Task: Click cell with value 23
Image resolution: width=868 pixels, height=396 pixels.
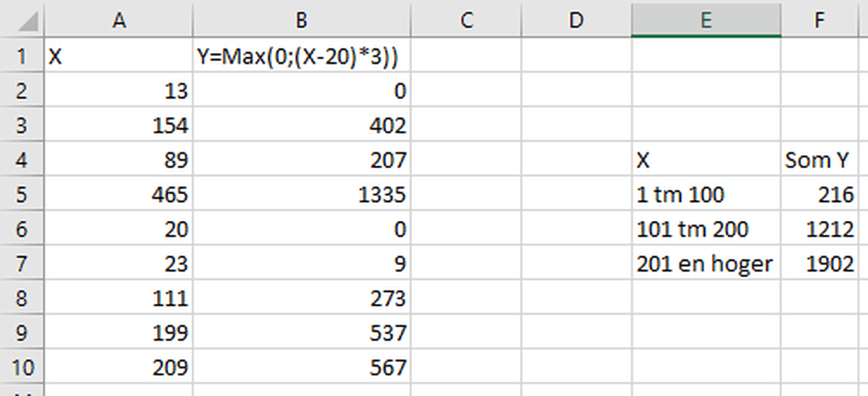Action: (118, 263)
